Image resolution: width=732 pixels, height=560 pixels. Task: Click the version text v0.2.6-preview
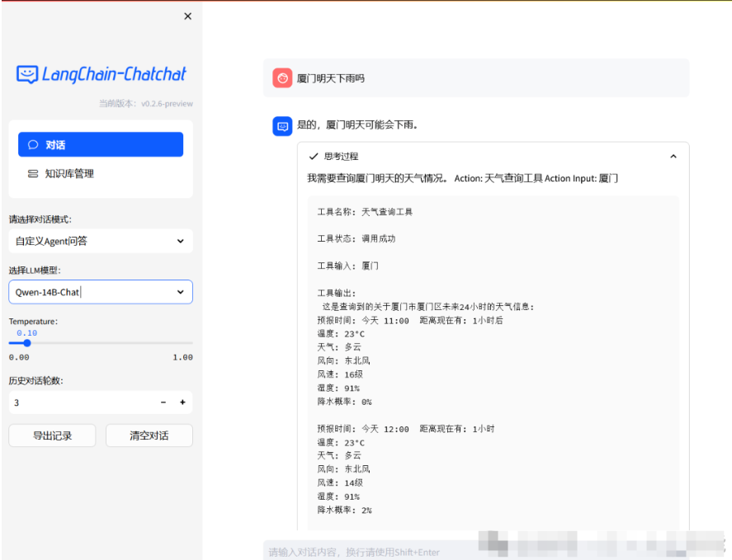[x=168, y=104]
